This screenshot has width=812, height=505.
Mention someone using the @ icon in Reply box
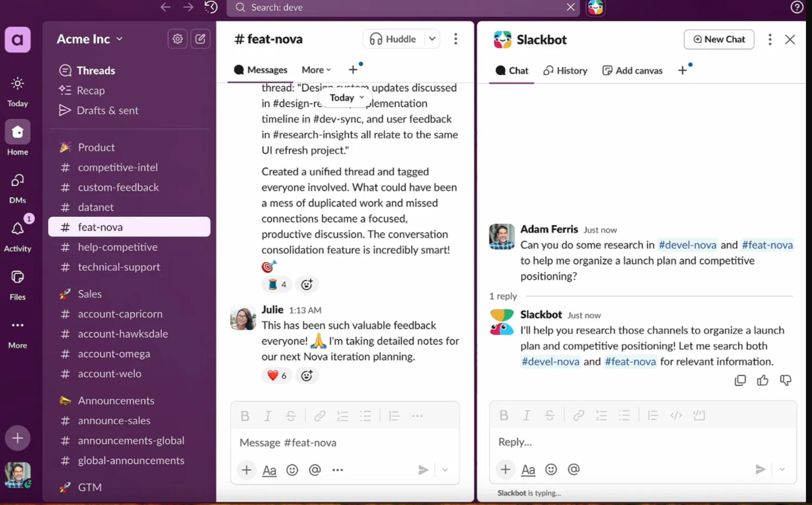574,469
